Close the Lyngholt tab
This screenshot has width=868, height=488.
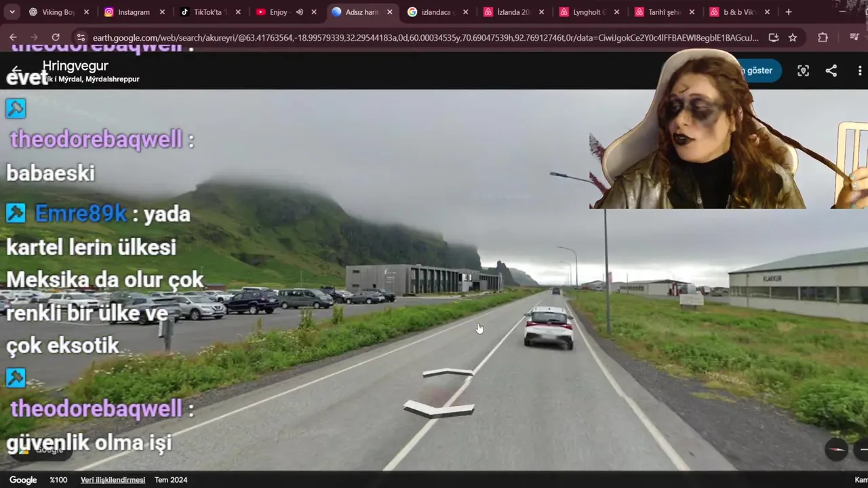[618, 12]
